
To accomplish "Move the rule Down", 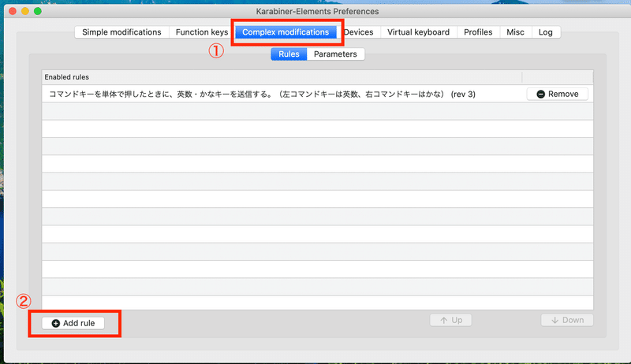I will (567, 320).
